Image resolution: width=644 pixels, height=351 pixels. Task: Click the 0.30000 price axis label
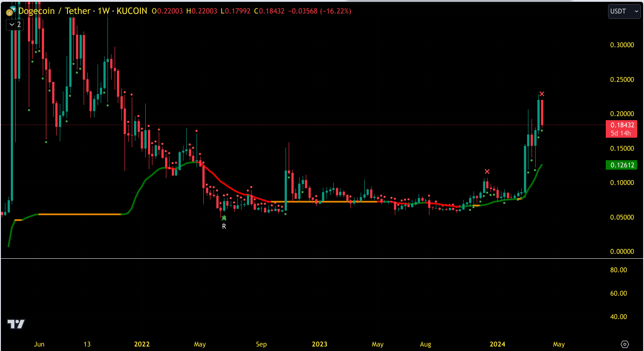click(622, 45)
